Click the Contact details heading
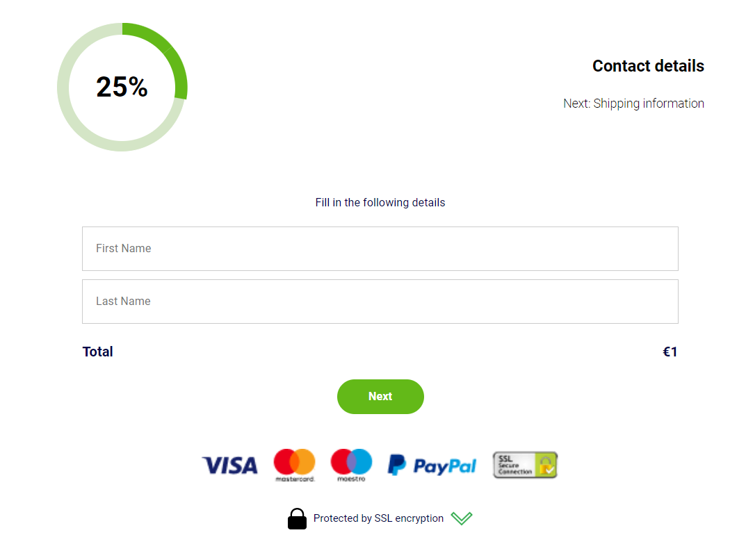 (x=648, y=66)
